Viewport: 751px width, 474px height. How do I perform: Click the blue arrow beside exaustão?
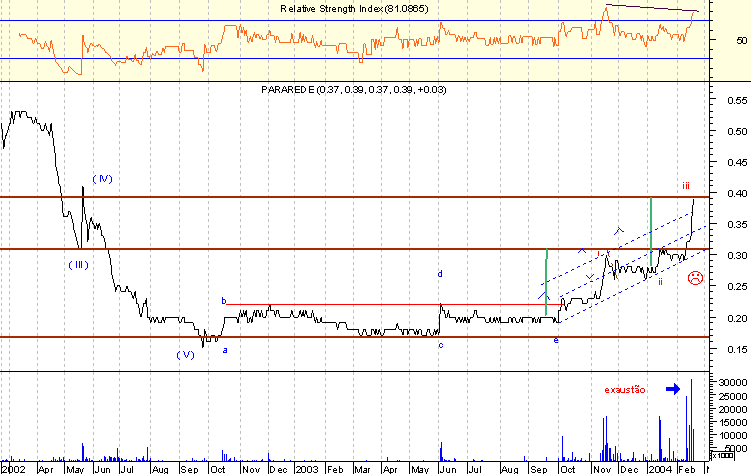coord(673,389)
